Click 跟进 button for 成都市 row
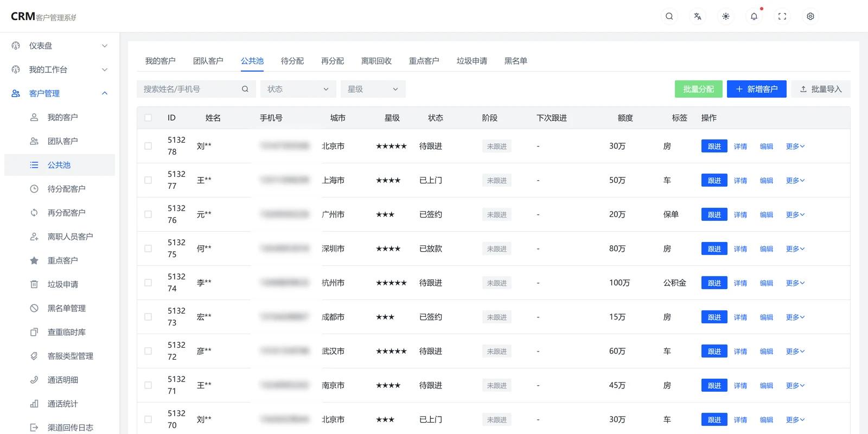The height and width of the screenshot is (434, 868). 714,317
